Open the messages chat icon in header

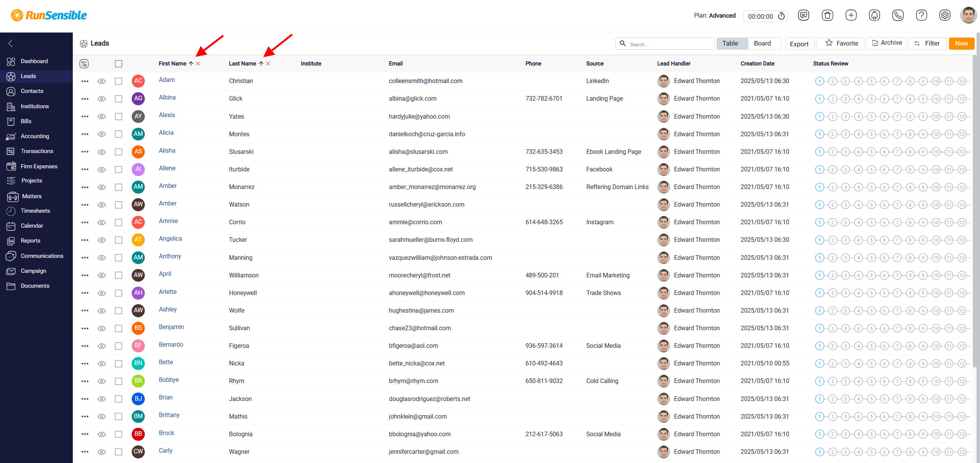tap(803, 15)
